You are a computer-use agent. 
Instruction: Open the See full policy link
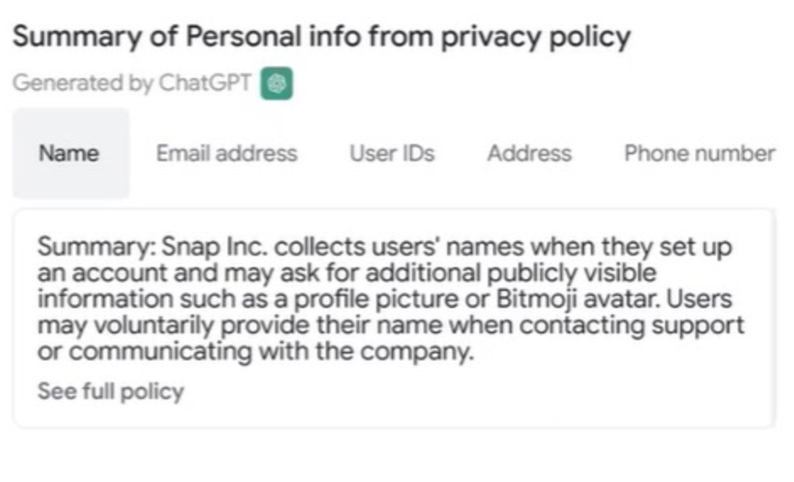click(111, 391)
